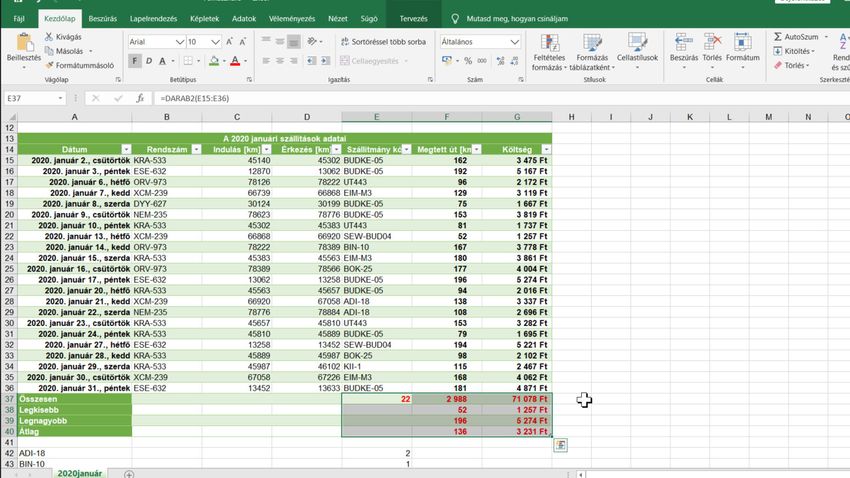Switch to Tervezés ribbon tab
The width and height of the screenshot is (850, 478).
point(413,18)
